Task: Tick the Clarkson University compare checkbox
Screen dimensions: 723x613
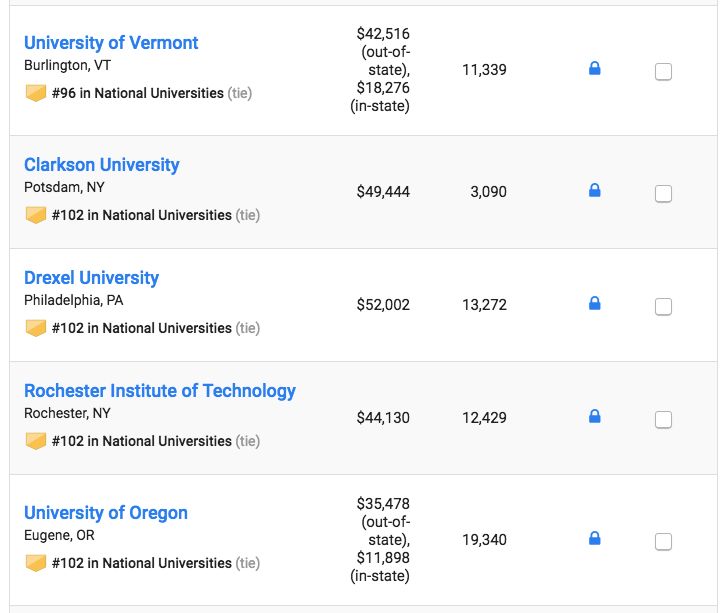Action: 663,194
